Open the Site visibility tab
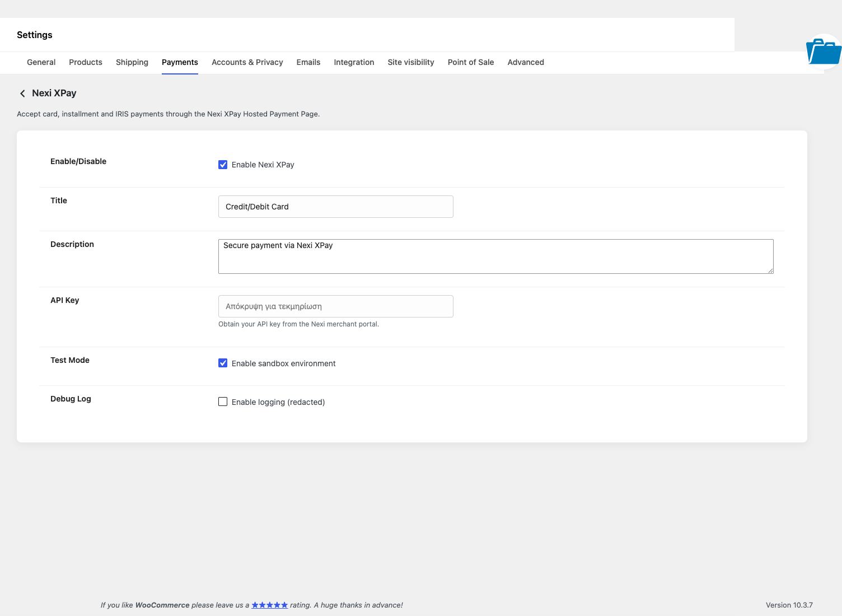The image size is (842, 616). pyautogui.click(x=411, y=62)
